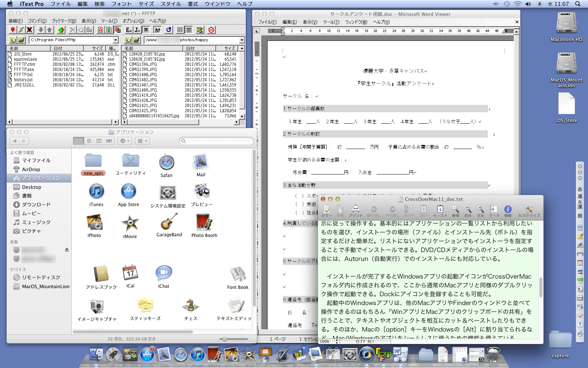Expand the remote path dropdown ending photos/happy

pos(242,40)
